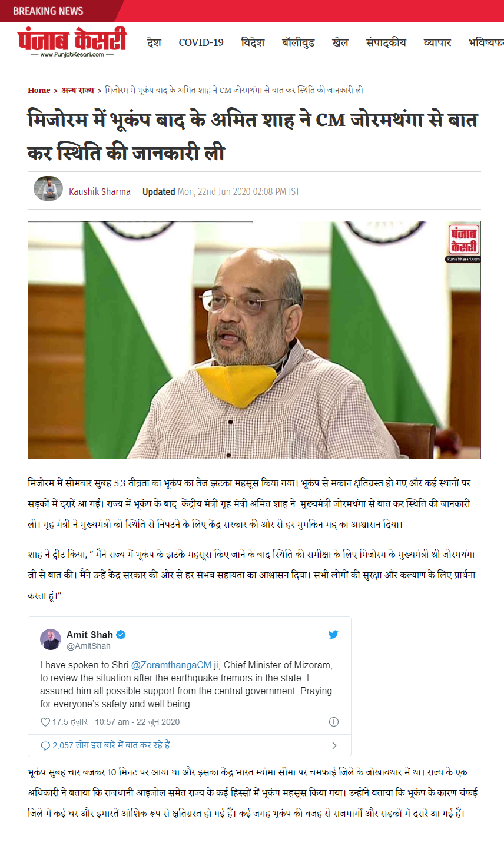The height and width of the screenshot is (849, 504).
Task: Click author Kaushik Sharma's avatar photo
Action: [48, 188]
